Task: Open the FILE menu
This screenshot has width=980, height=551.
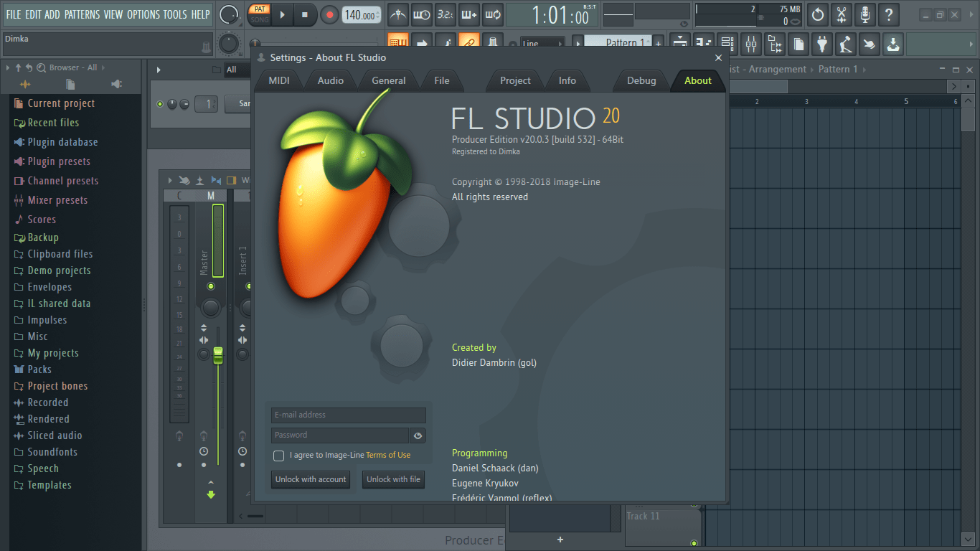Action: pyautogui.click(x=14, y=14)
